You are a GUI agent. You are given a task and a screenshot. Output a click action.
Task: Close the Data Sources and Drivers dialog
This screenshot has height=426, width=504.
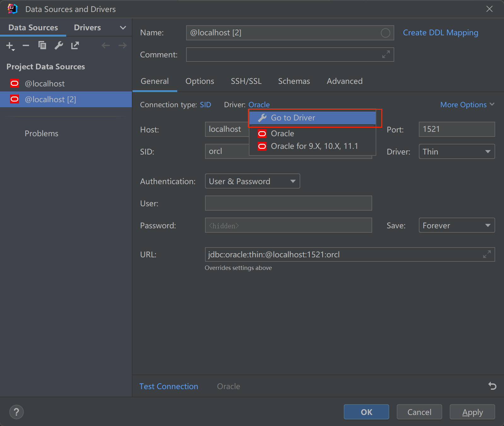pyautogui.click(x=489, y=9)
